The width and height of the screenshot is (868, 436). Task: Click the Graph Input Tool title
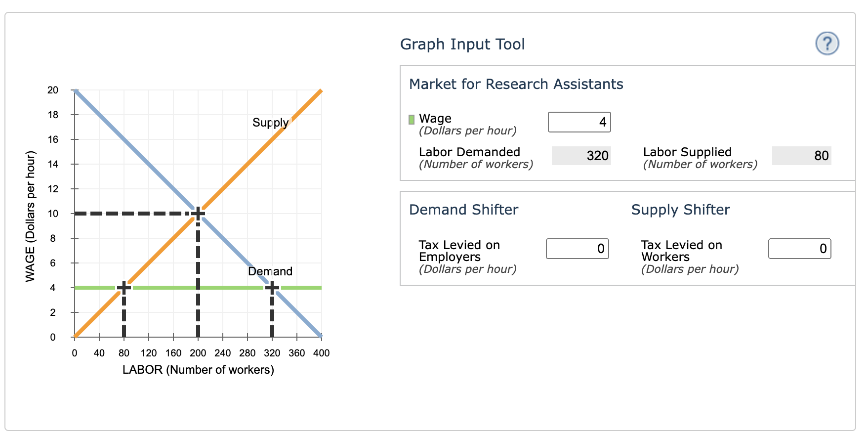462,44
